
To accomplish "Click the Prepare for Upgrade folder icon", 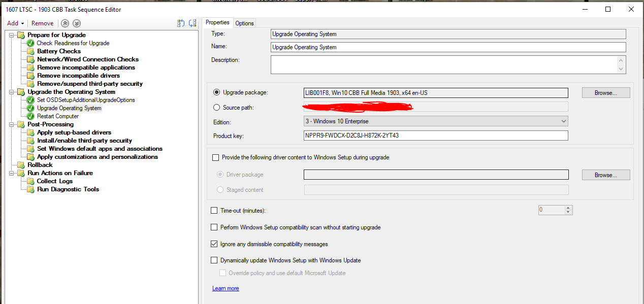I will [x=21, y=35].
